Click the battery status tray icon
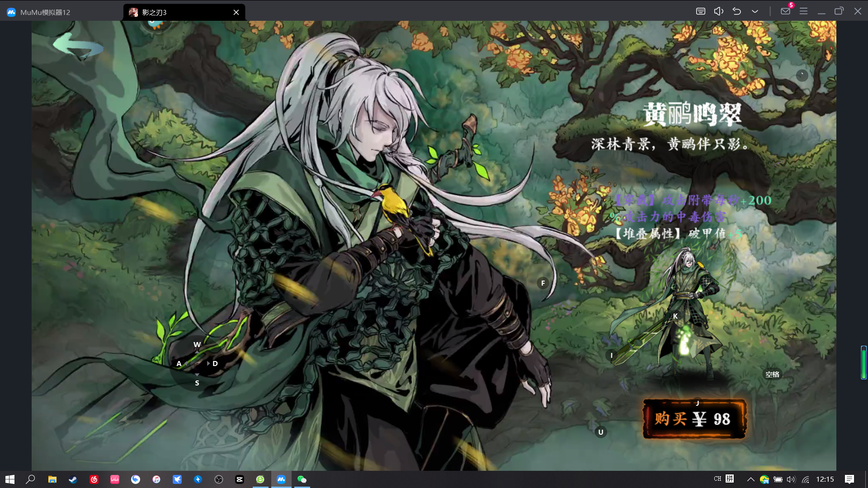The image size is (868, 488). pyautogui.click(x=778, y=479)
